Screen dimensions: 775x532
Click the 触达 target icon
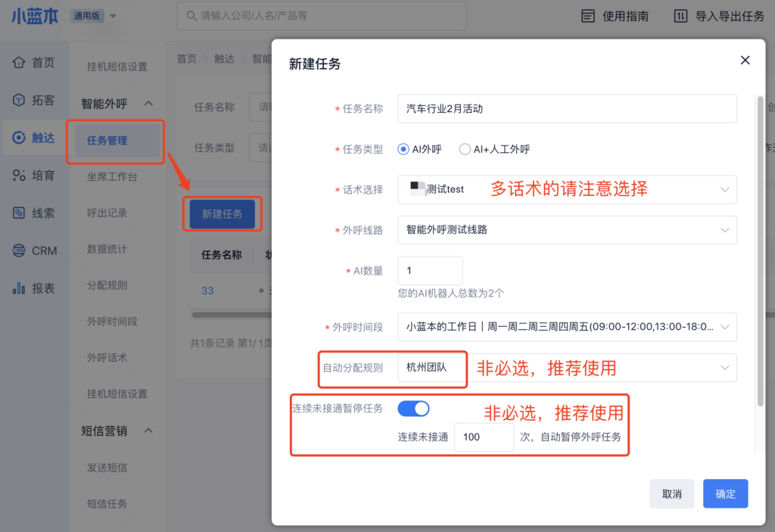[19, 138]
